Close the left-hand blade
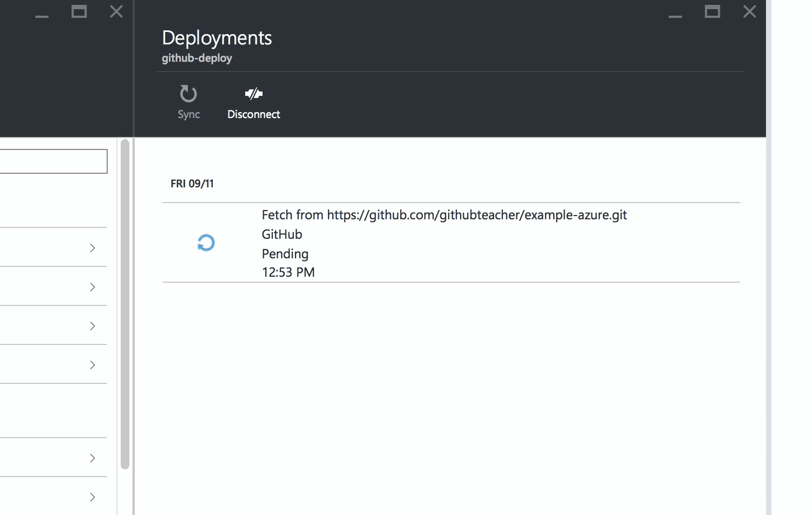The height and width of the screenshot is (515, 812). coord(116,11)
